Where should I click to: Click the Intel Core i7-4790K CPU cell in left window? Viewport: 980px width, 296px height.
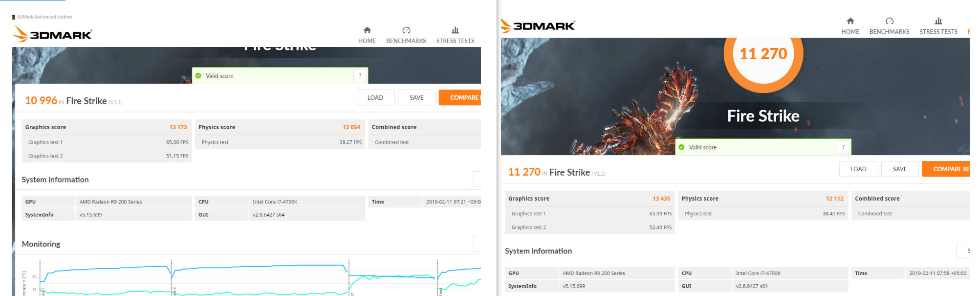307,202
